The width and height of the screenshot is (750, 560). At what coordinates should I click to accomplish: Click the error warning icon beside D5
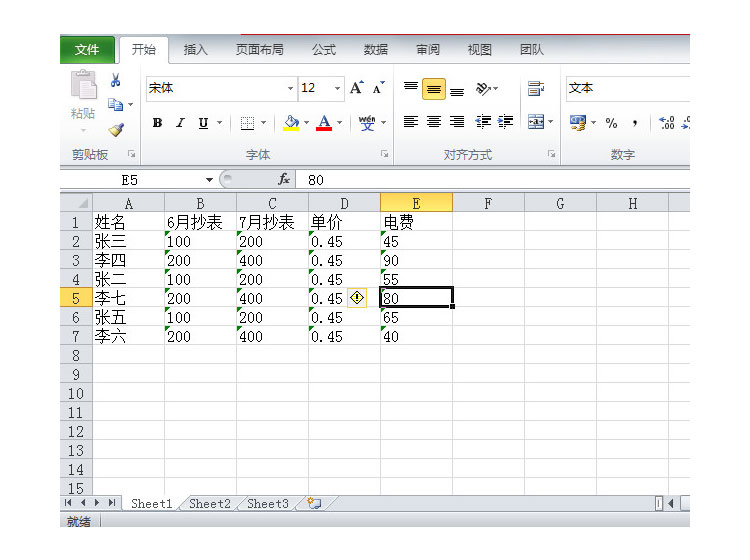[x=358, y=298]
